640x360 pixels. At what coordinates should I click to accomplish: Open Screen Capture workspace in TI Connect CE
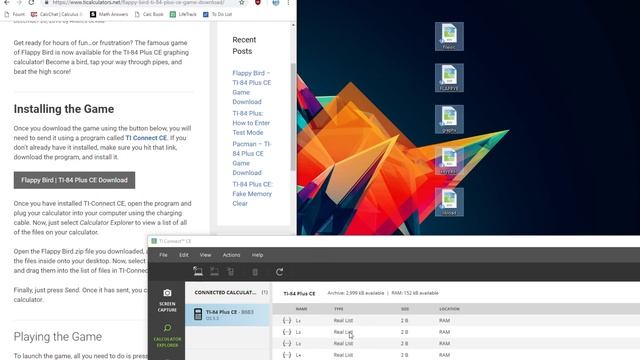coord(167,300)
